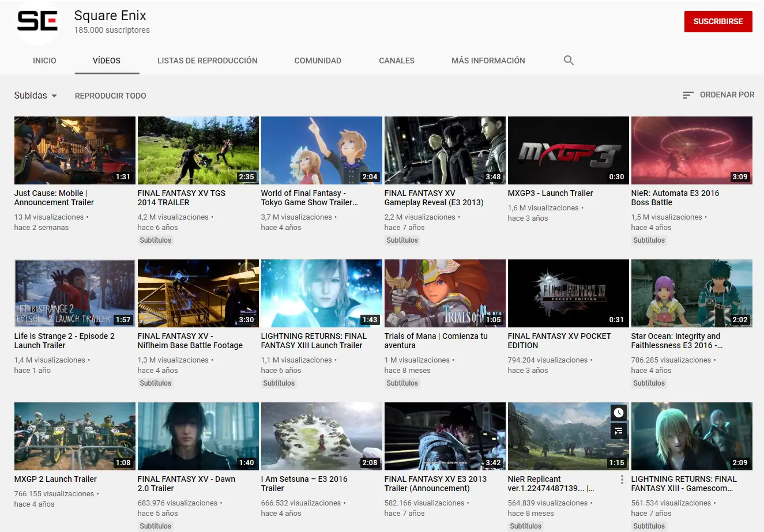Viewport: 764px width, 532px height.
Task: Play the Life is Strange 2 Episode 2 thumbnail
Action: (75, 293)
